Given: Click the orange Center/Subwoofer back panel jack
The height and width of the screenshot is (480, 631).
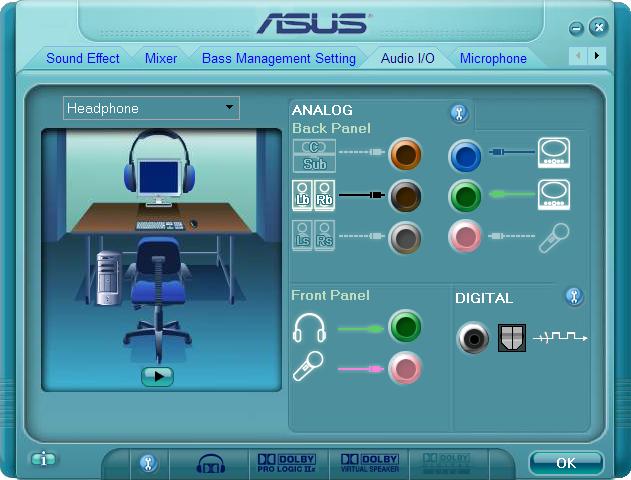Looking at the screenshot, I should [x=405, y=154].
